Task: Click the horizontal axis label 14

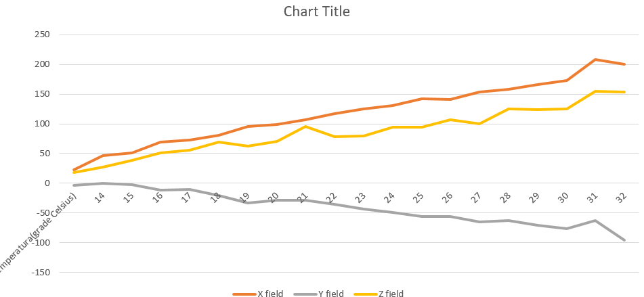Action: pos(99,198)
